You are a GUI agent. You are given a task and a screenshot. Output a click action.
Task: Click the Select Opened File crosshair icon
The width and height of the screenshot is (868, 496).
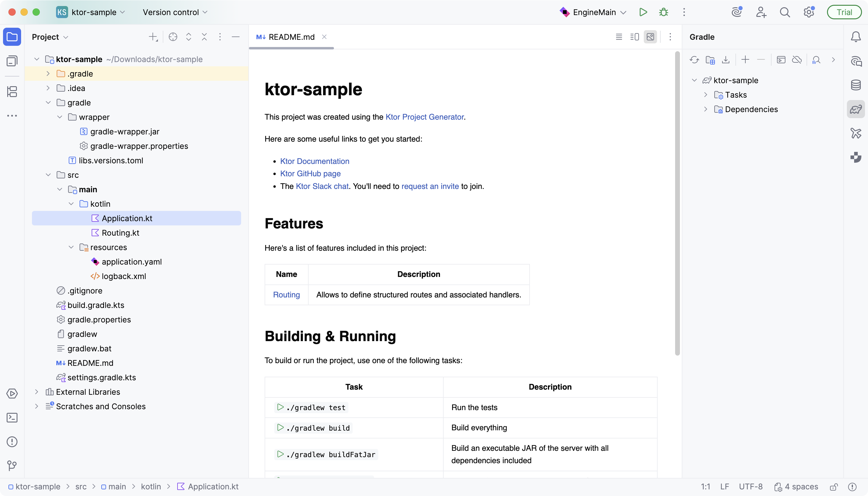click(173, 37)
